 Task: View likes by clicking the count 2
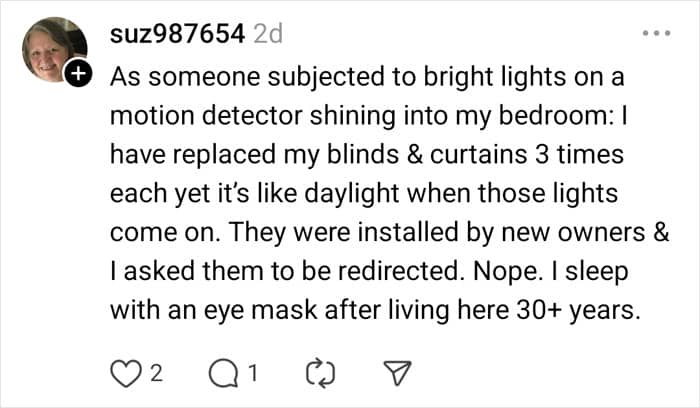tap(155, 374)
